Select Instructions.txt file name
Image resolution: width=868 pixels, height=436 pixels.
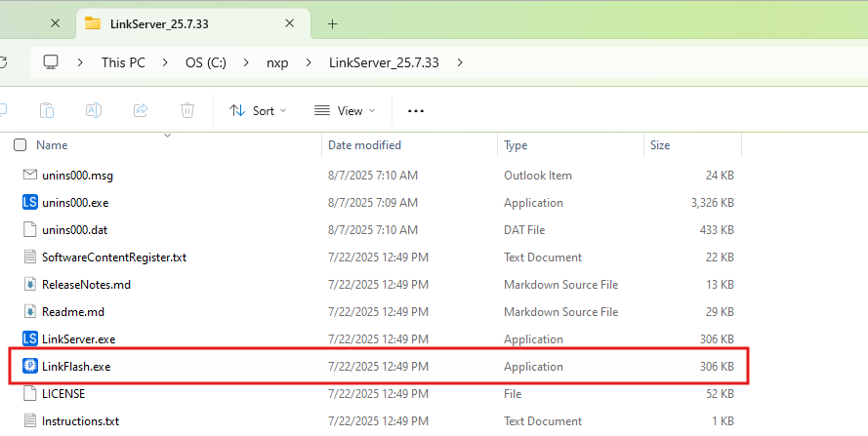[81, 421]
